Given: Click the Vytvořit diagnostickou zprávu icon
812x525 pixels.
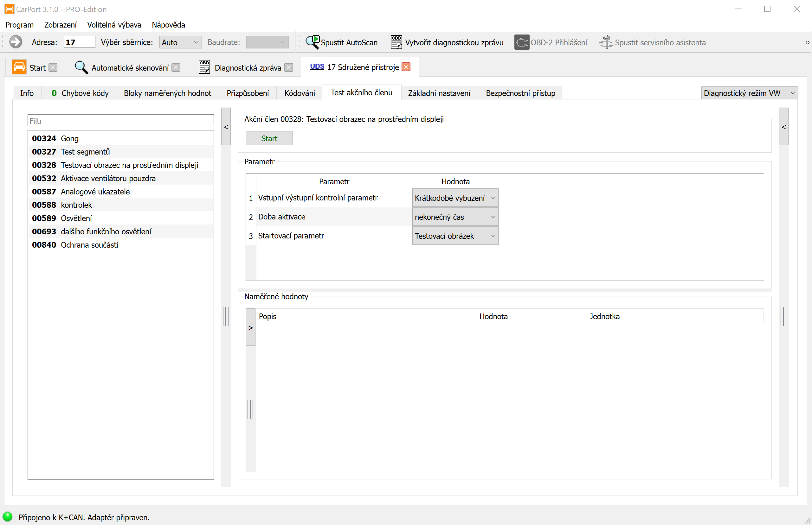Looking at the screenshot, I should pos(396,42).
